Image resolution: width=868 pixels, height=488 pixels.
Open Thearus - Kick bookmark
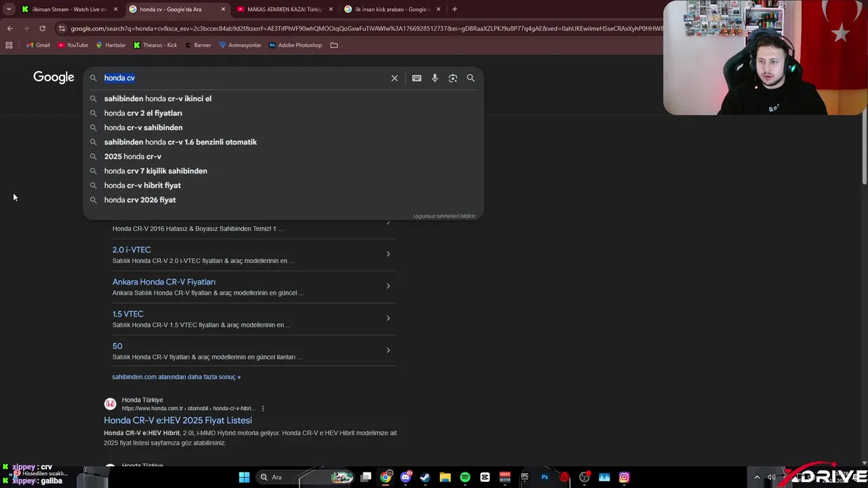[x=155, y=45]
